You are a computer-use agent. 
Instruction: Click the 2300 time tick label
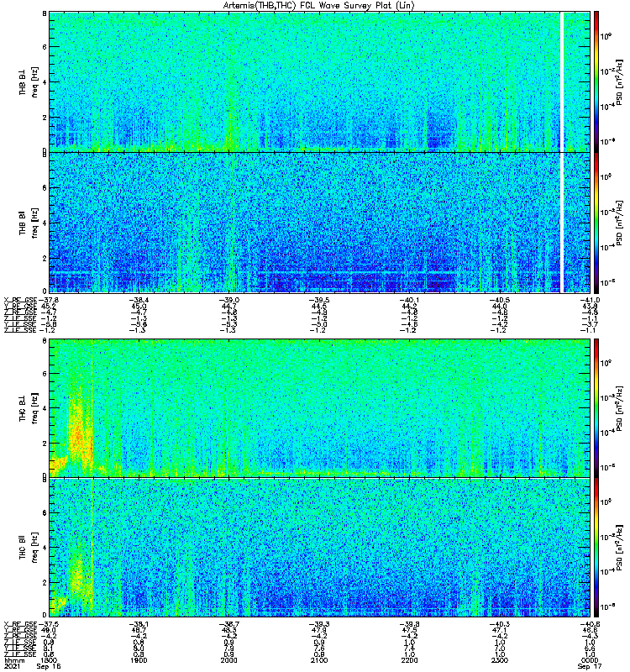[500, 660]
